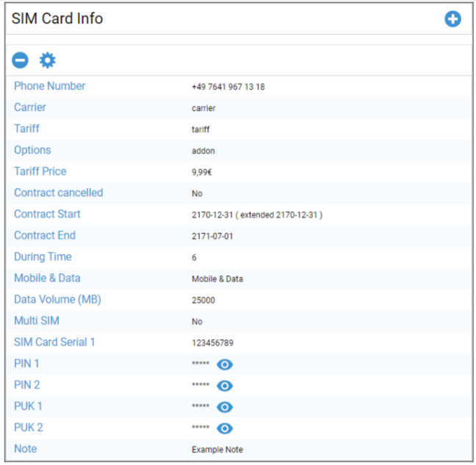Select the Phone Number label
This screenshot has height=465, width=476.
(49, 86)
